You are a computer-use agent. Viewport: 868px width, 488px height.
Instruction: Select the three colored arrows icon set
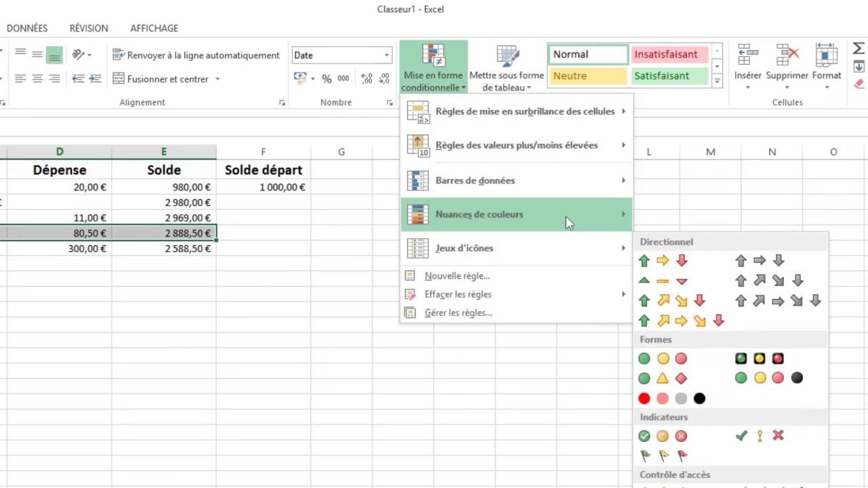coord(663,260)
